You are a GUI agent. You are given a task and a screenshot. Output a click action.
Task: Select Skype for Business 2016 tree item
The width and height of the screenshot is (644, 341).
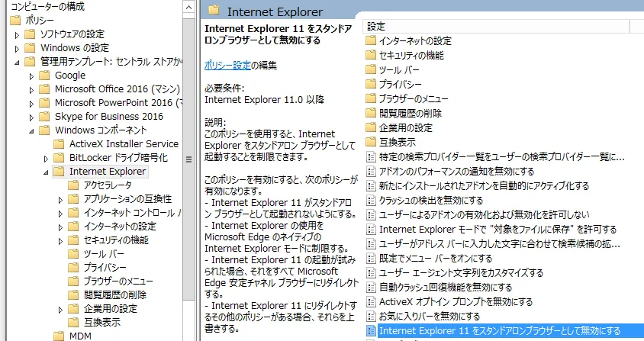pos(109,117)
